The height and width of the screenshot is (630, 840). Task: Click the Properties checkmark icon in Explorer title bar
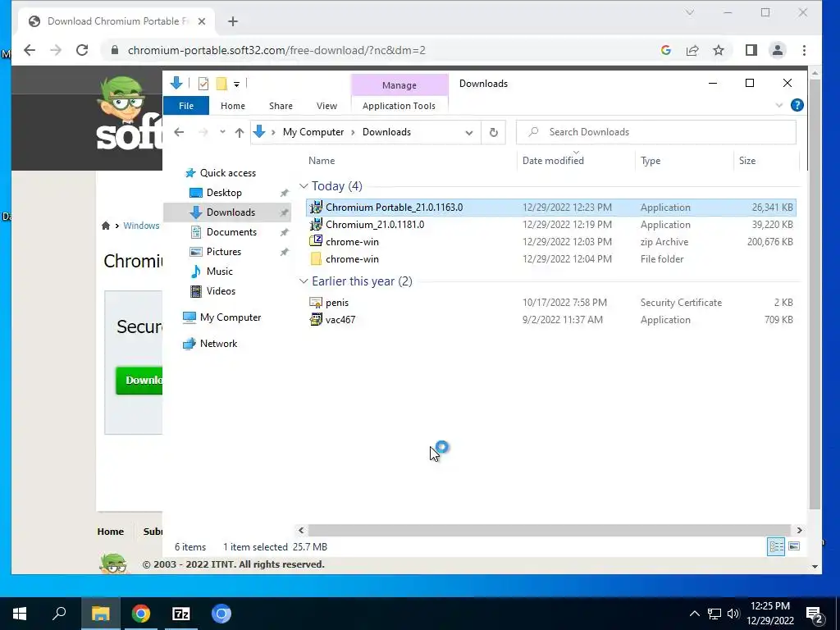[203, 84]
